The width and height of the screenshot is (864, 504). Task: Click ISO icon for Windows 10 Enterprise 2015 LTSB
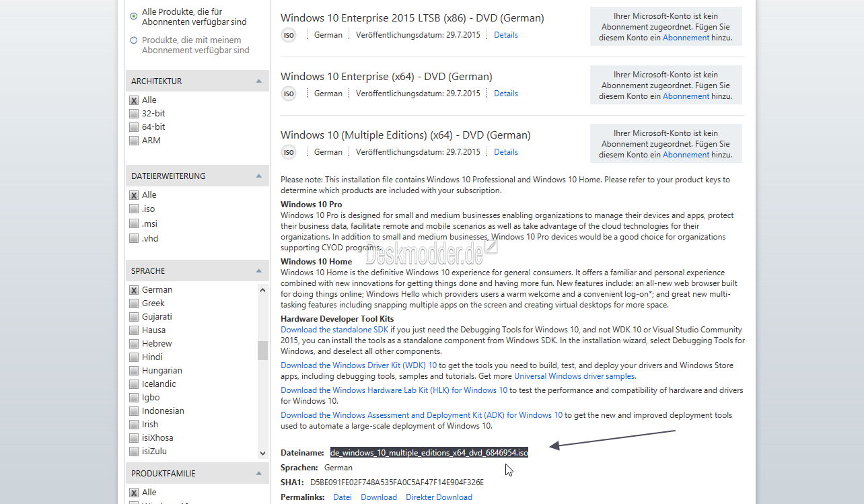[x=289, y=35]
